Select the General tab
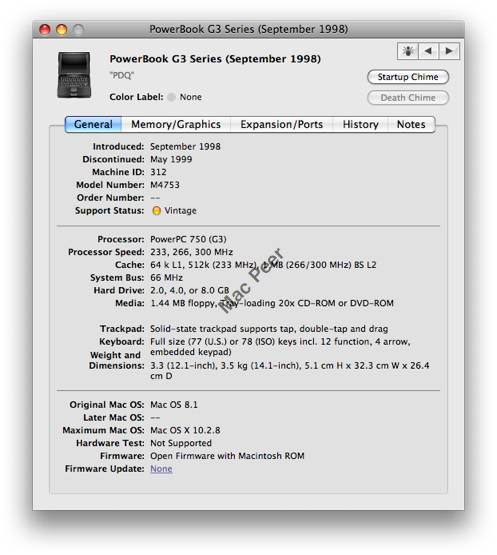 tap(93, 124)
